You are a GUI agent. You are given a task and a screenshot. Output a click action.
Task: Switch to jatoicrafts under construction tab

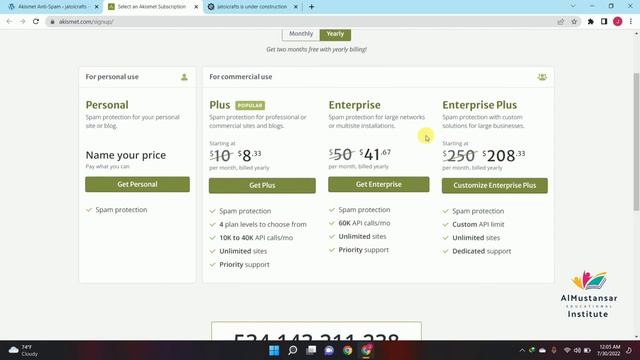pos(251,7)
